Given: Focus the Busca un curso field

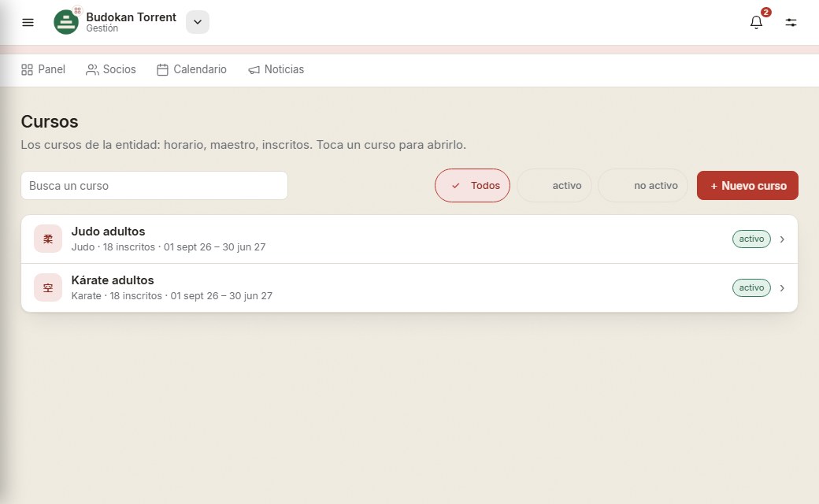Looking at the screenshot, I should tap(154, 185).
